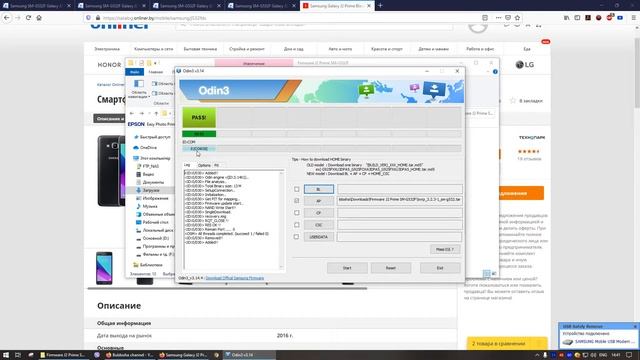Click the ID:COM port box
This screenshot has width=640, height=360.
[199, 149]
